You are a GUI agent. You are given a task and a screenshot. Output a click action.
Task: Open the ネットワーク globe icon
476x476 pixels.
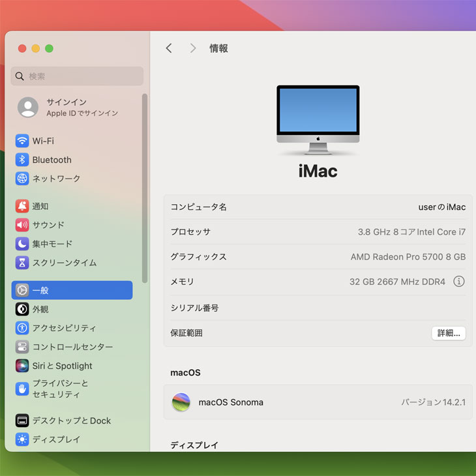click(22, 179)
